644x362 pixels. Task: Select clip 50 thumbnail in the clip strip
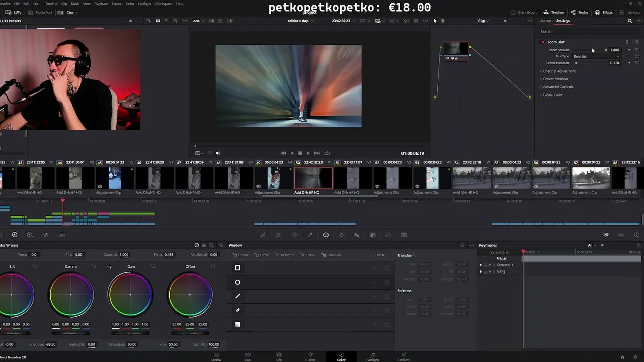tap(313, 178)
